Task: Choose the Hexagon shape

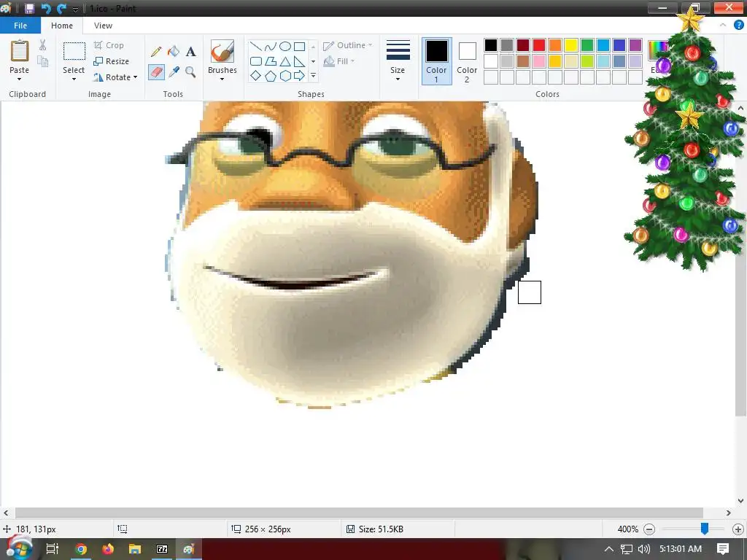Action: (285, 76)
